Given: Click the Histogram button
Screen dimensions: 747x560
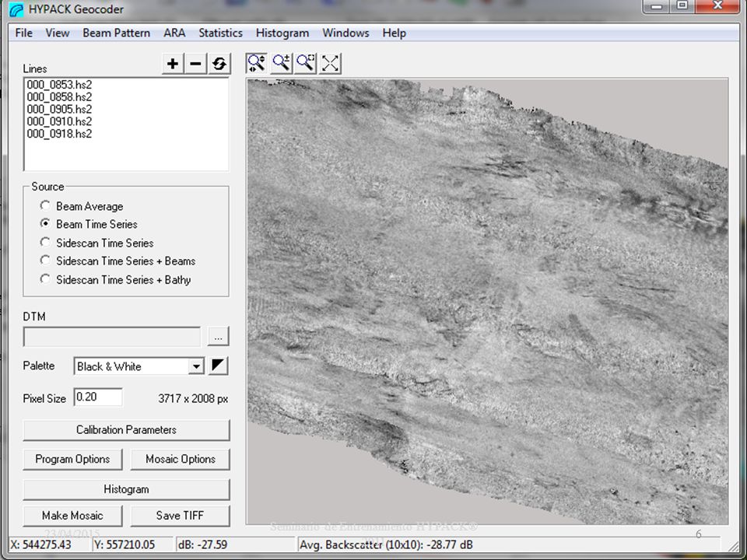Looking at the screenshot, I should 126,489.
